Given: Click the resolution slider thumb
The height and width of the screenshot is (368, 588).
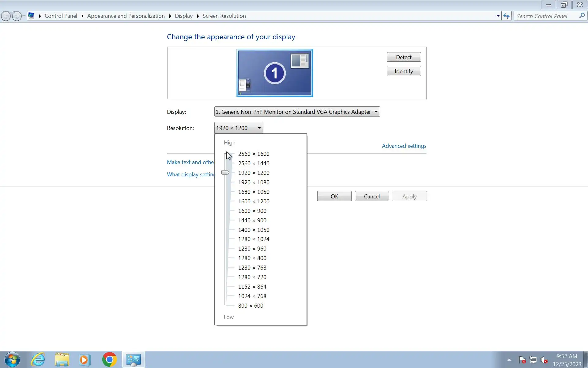Looking at the screenshot, I should point(225,173).
